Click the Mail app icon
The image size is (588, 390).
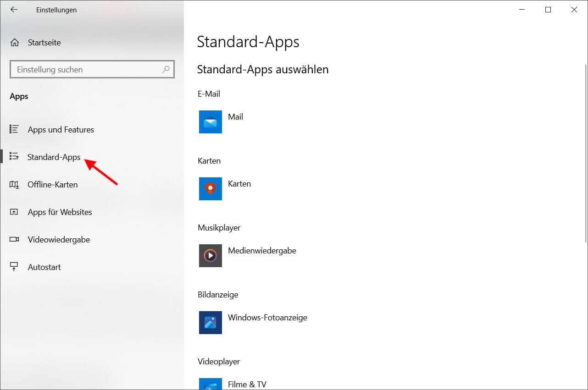click(x=211, y=122)
